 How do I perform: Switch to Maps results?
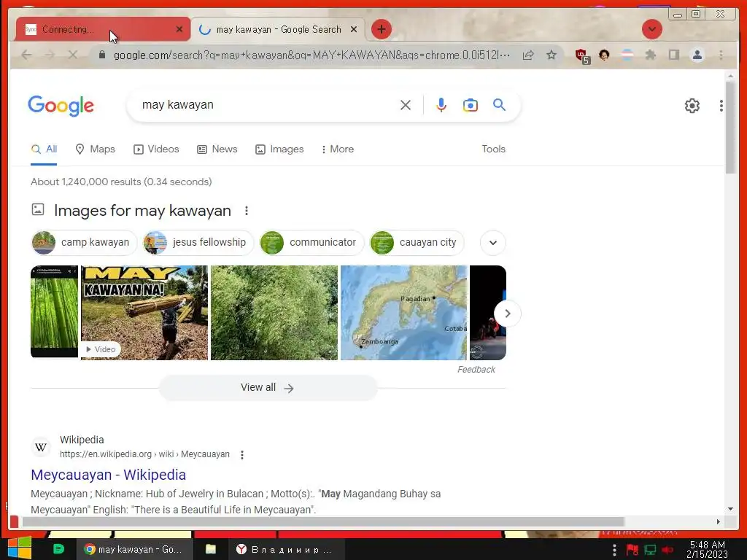pyautogui.click(x=96, y=149)
